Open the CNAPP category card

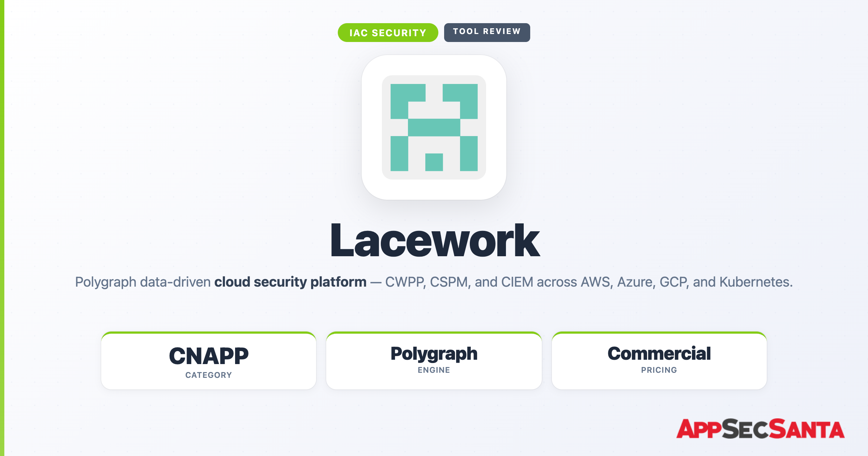(209, 361)
